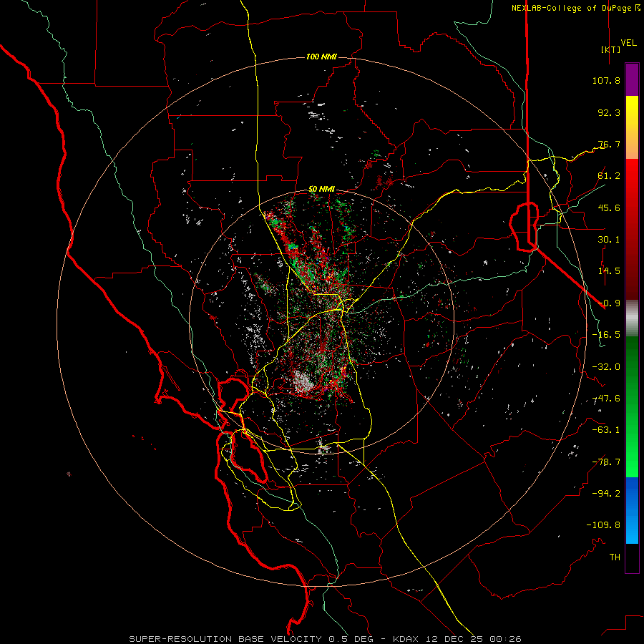Screen dimensions: 644x644
Task: Click the -0.9 velocity scale value
Action: tap(609, 303)
